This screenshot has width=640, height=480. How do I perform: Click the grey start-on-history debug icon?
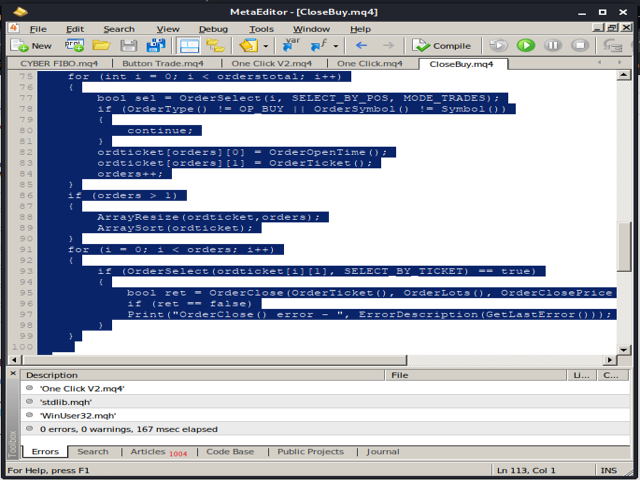coord(498,45)
